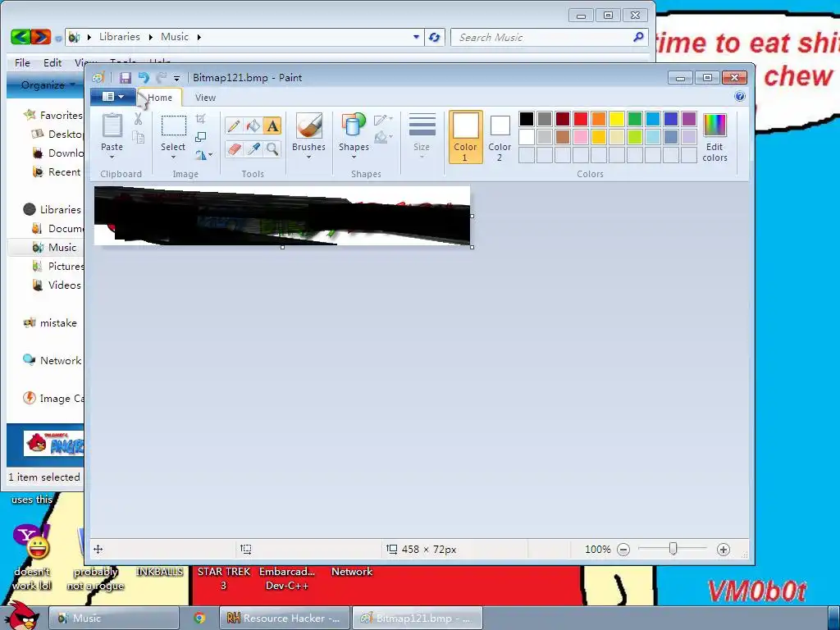Screen dimensions: 840x630
Task: Select the Color picker eyedropper tool
Action: point(253,148)
